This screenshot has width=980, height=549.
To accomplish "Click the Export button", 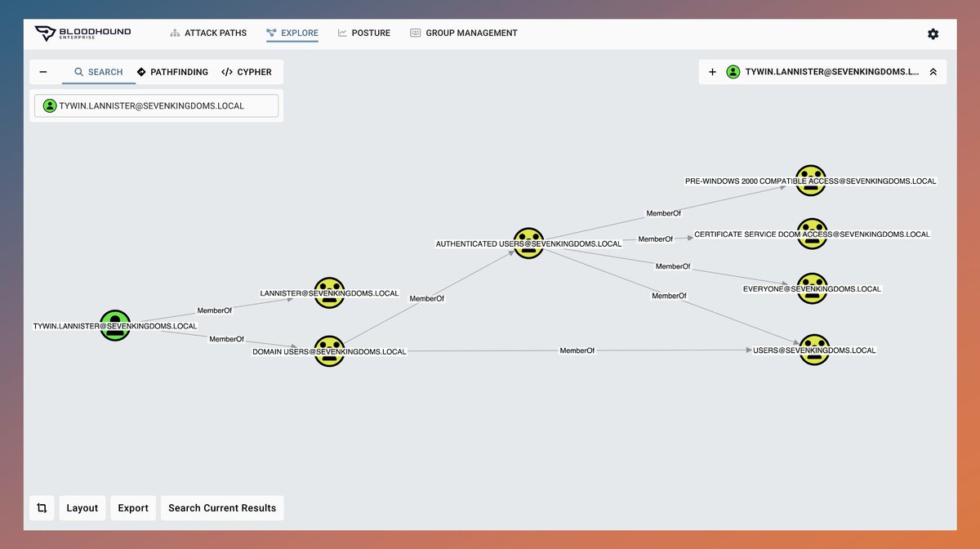I will [133, 508].
